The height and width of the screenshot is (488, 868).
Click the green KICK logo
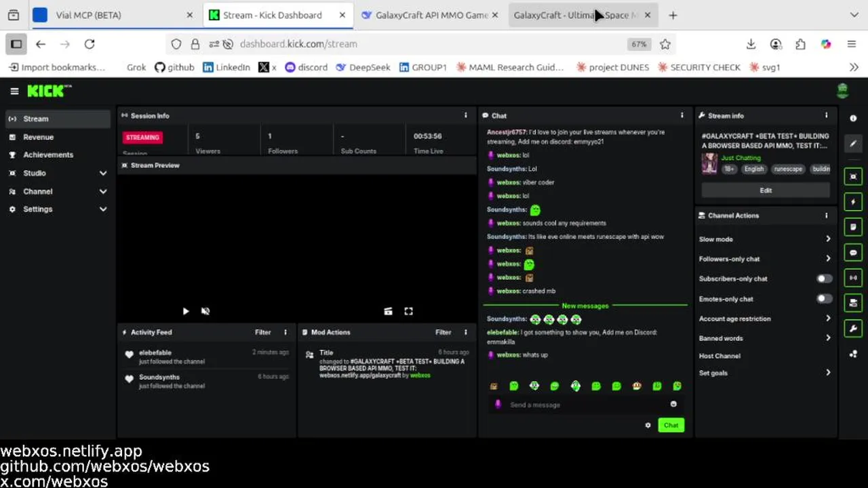pos(49,91)
